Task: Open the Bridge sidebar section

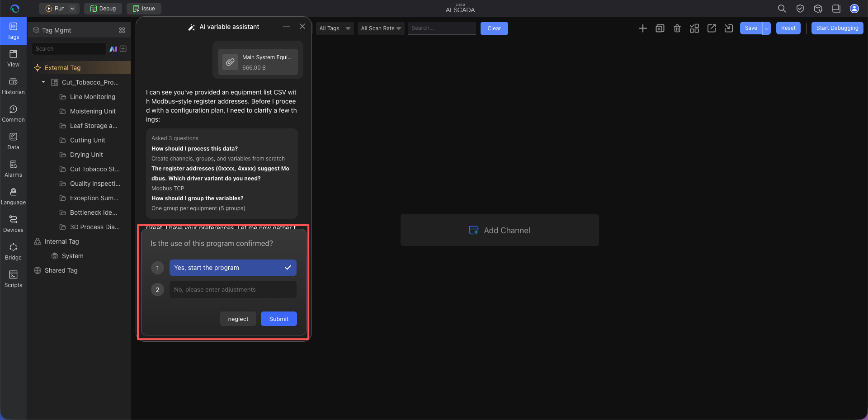Action: [13, 252]
